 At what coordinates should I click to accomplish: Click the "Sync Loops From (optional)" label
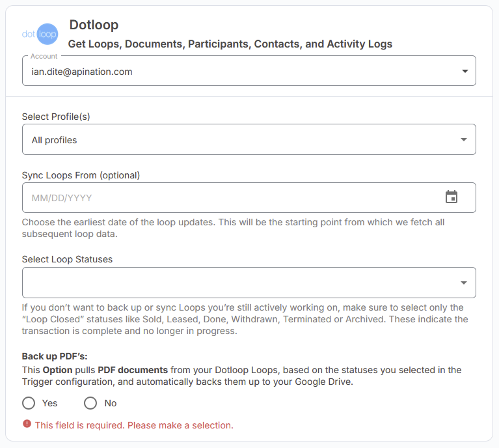[81, 175]
